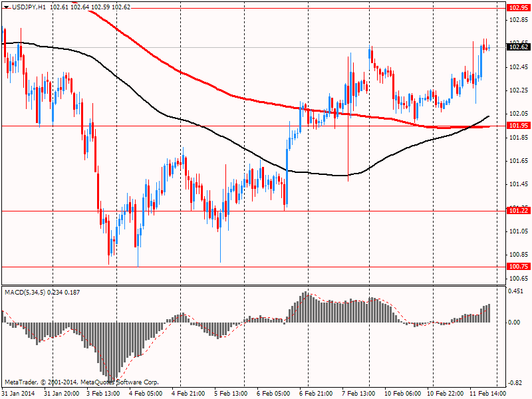Select the red 100.75 level price label

[x=519, y=267]
